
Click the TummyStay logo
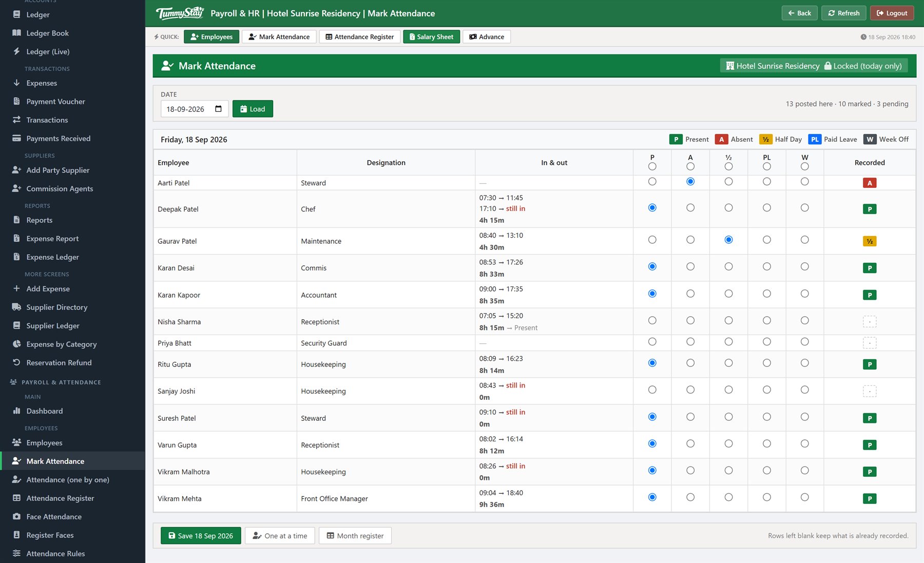pyautogui.click(x=180, y=13)
